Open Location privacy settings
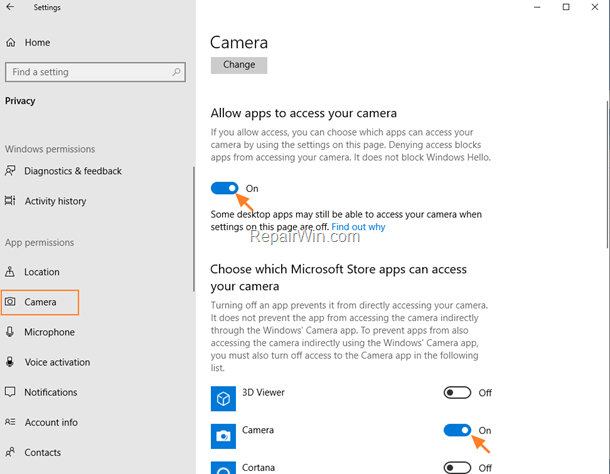The height and width of the screenshot is (474, 610). 42,272
